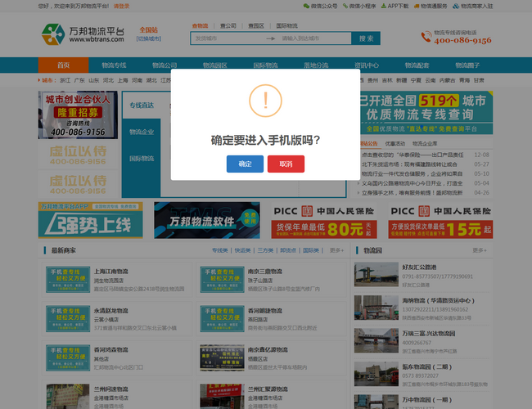Open the 北下朱货运市场 news item
This screenshot has height=409, width=532.
click(409, 164)
